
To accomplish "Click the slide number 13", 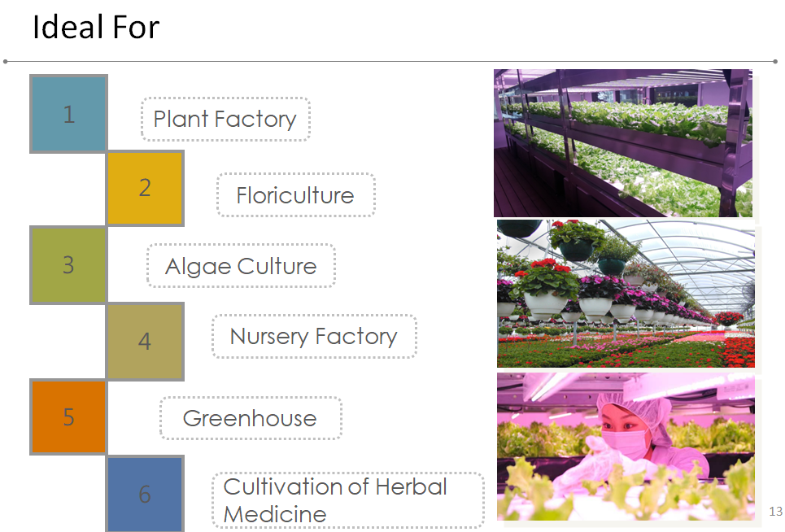I will pyautogui.click(x=775, y=512).
